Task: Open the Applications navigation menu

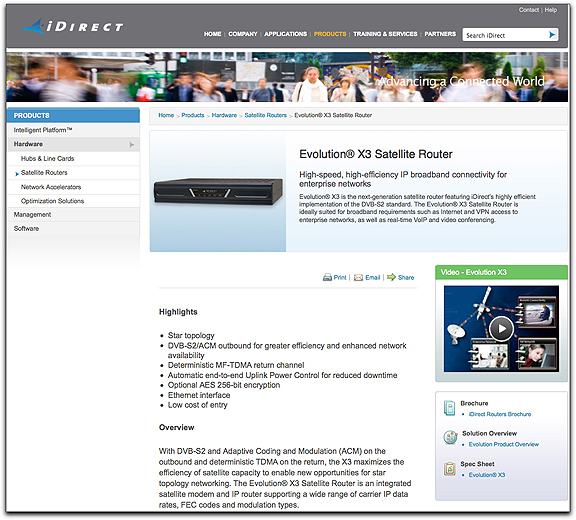Action: pos(285,34)
